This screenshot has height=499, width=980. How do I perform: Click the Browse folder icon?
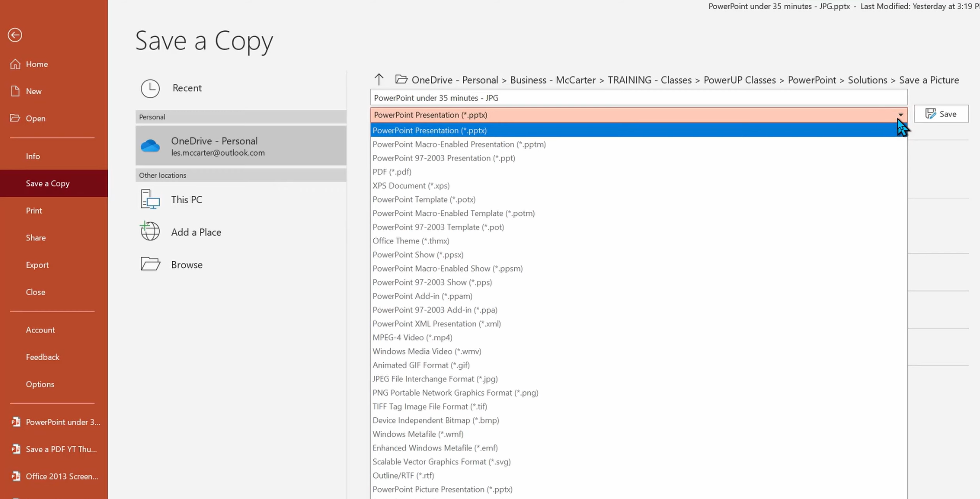tap(150, 264)
